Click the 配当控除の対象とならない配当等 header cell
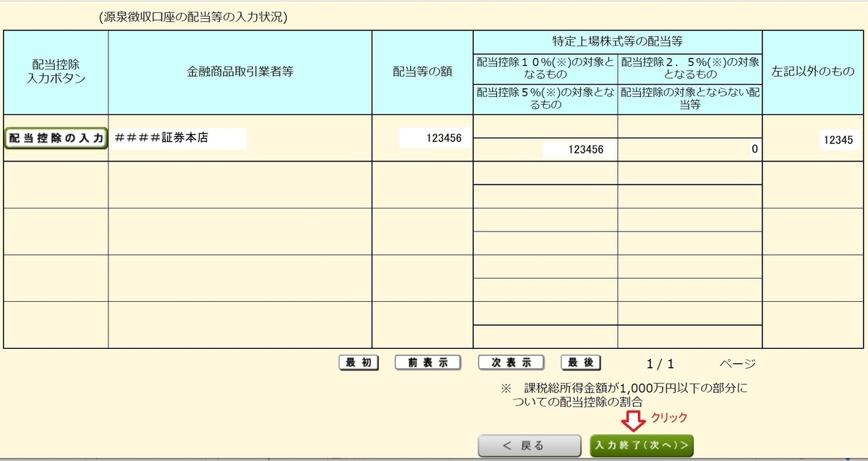Image resolution: width=868 pixels, height=461 pixels. click(688, 101)
